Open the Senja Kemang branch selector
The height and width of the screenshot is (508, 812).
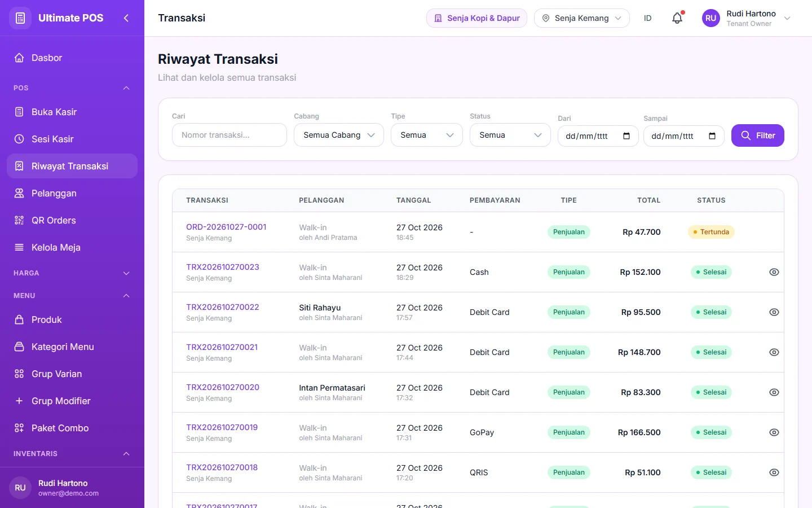(x=582, y=18)
